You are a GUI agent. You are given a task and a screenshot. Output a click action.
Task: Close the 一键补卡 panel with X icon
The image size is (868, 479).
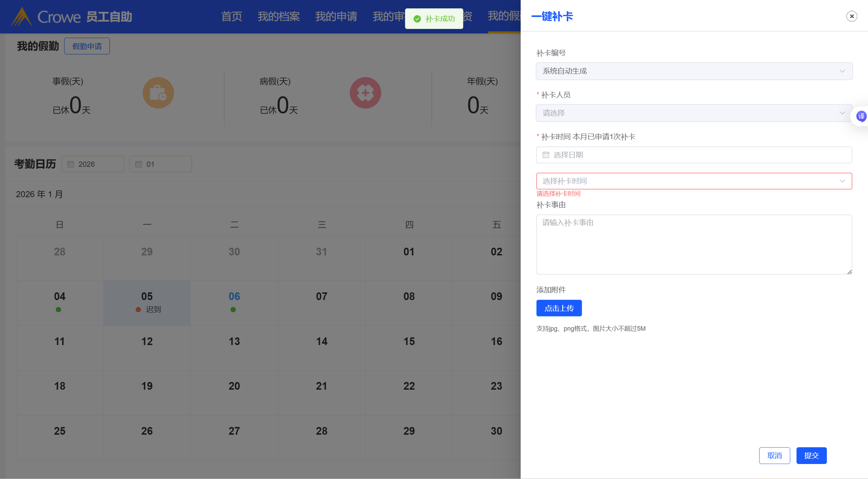(851, 16)
